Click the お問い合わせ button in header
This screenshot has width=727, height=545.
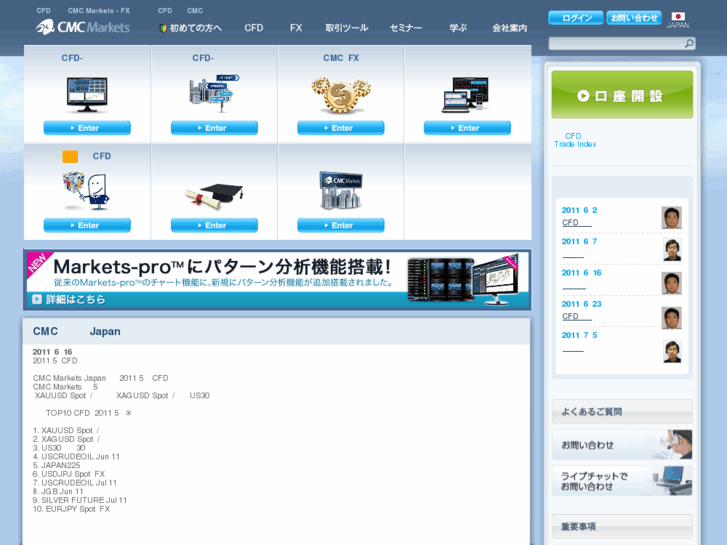click(x=634, y=18)
